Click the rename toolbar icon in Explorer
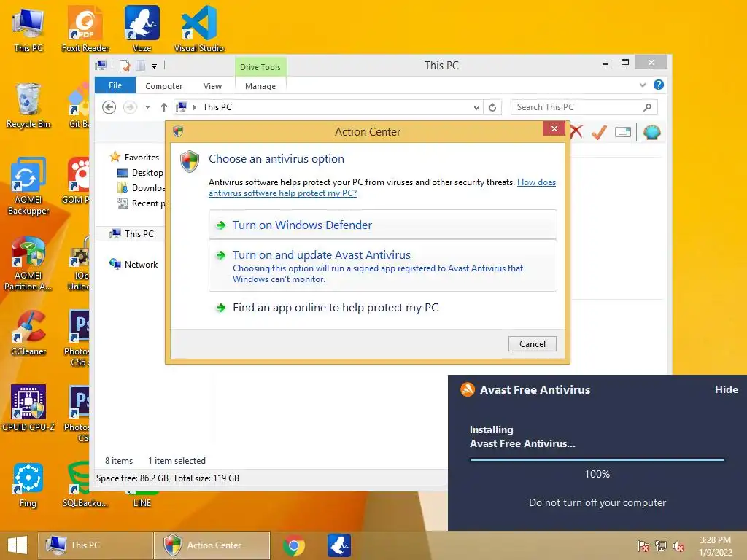Viewport: 747px width, 560px height. (623, 132)
